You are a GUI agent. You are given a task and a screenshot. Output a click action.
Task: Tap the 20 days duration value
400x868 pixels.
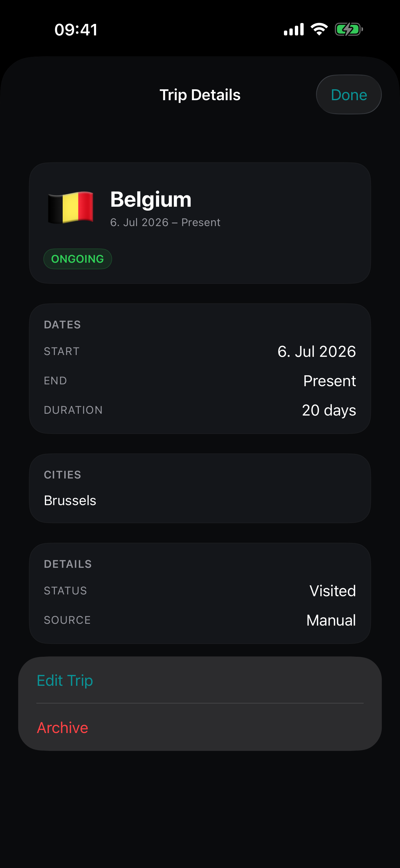(x=329, y=410)
